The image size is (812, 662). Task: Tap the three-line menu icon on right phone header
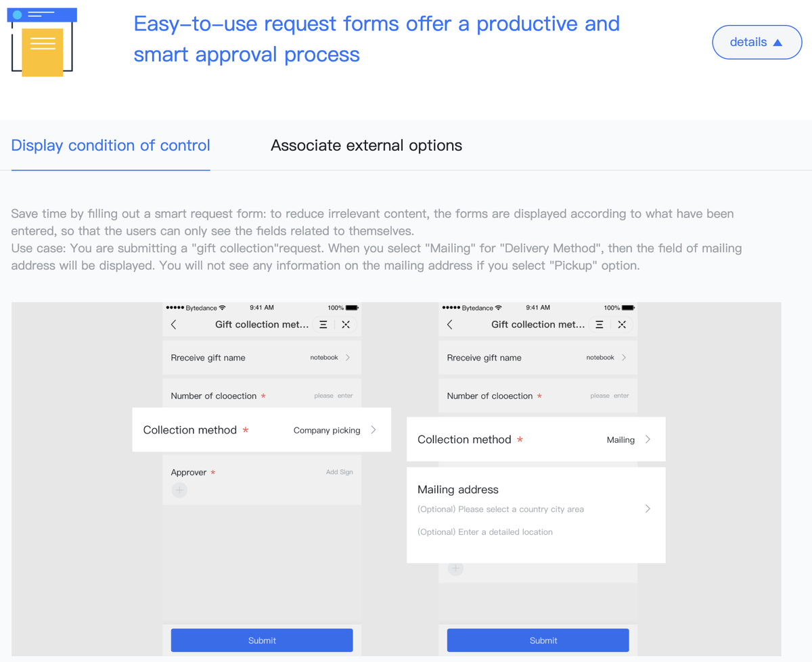click(x=599, y=325)
